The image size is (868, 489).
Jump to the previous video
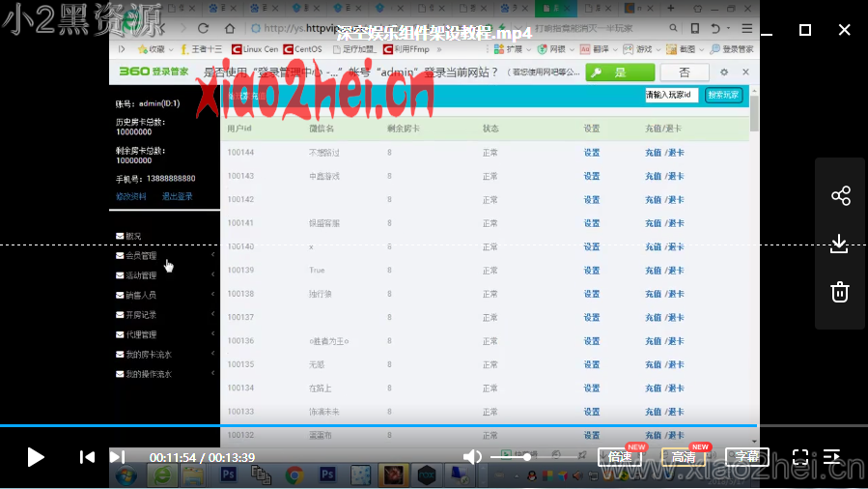87,457
